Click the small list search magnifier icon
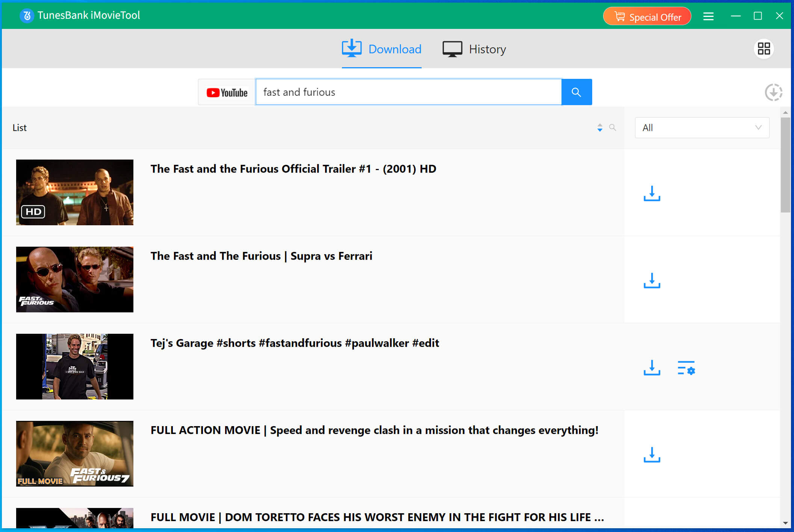Viewport: 794px width, 532px height. click(613, 128)
